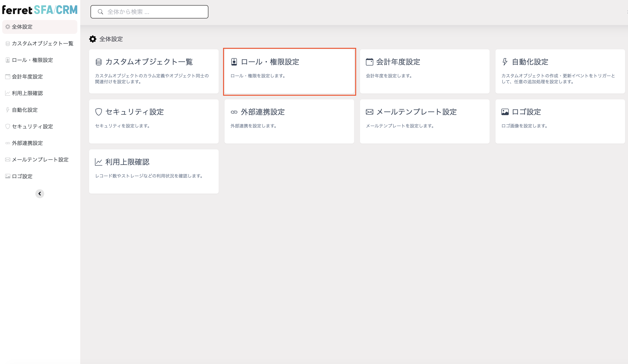Image resolution: width=628 pixels, height=364 pixels.
Task: Click the database icon on カスタムオブジェクト一覧 card
Action: (x=99, y=62)
